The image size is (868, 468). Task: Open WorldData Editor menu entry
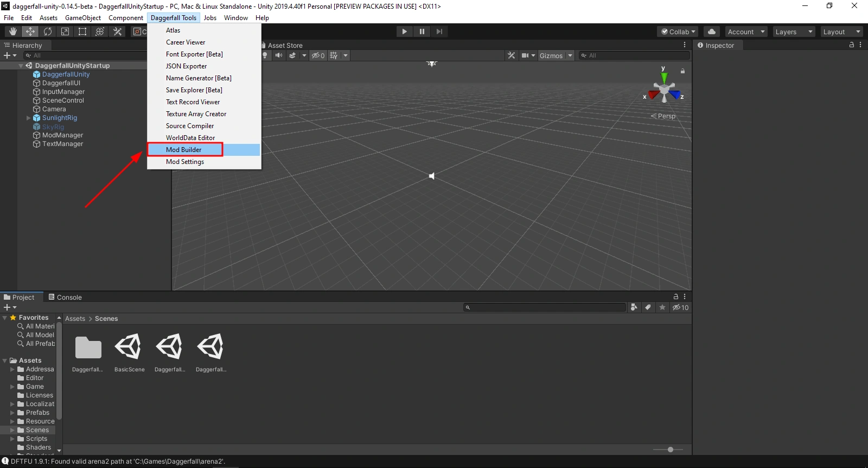tap(204, 138)
